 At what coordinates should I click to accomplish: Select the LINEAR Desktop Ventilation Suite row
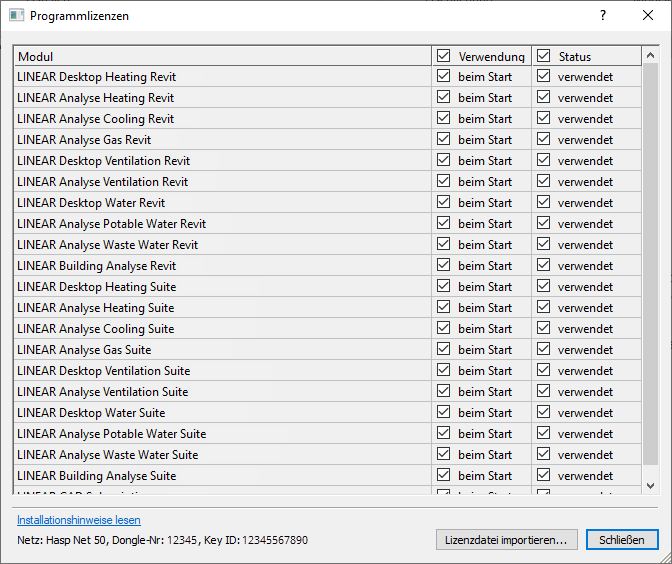click(x=328, y=371)
